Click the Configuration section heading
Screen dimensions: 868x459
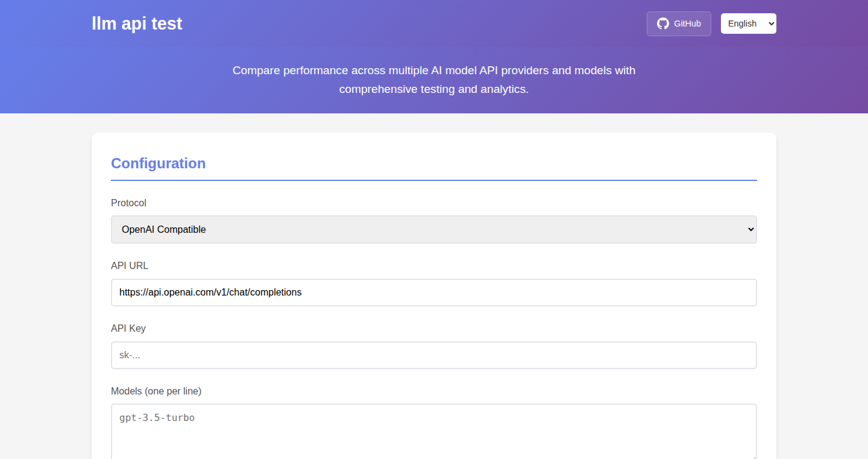pos(158,163)
